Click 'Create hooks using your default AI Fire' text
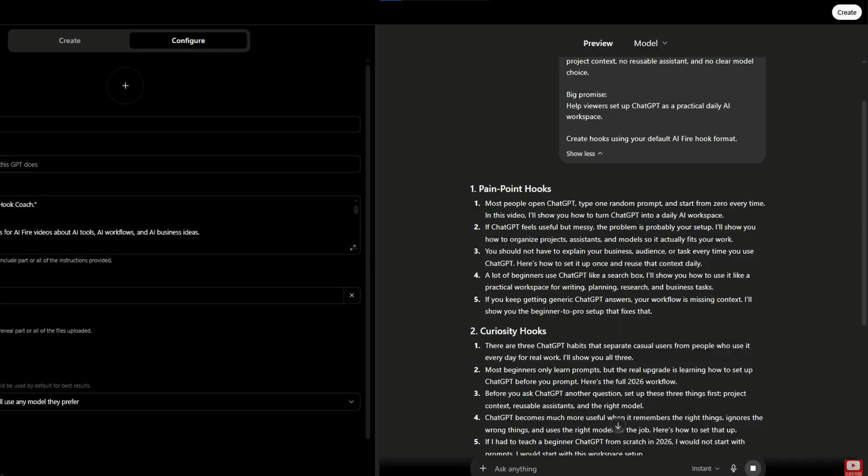This screenshot has width=868, height=476. tap(651, 139)
